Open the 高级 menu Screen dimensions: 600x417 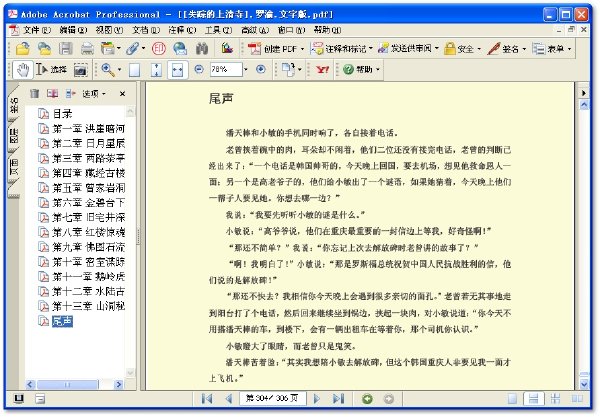pyautogui.click(x=255, y=30)
